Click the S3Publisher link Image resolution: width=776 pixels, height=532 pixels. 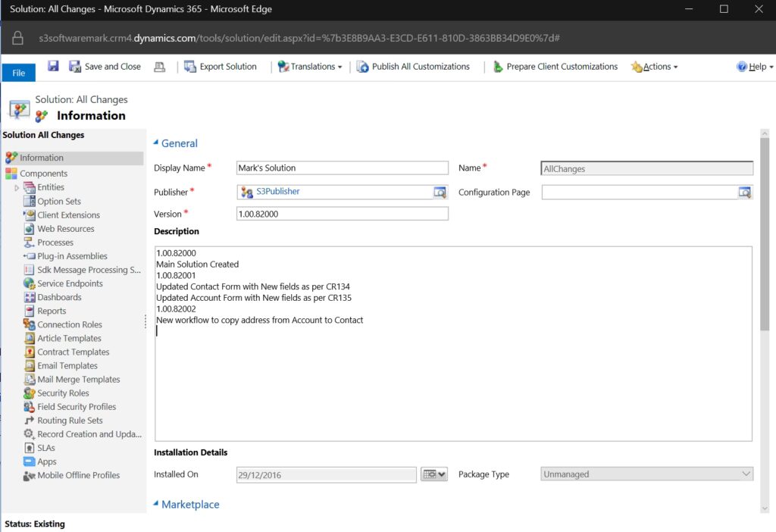(x=277, y=192)
